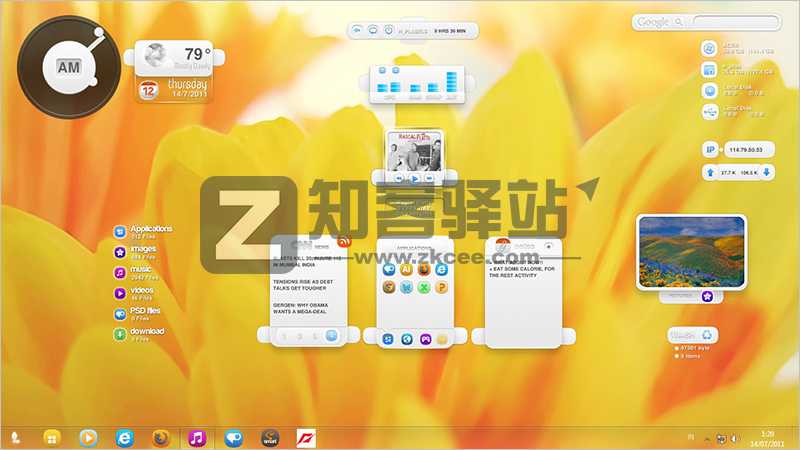Screen dimensions: 800x450
Task: Open Internet Explorer from taskbar
Action: pos(124,438)
